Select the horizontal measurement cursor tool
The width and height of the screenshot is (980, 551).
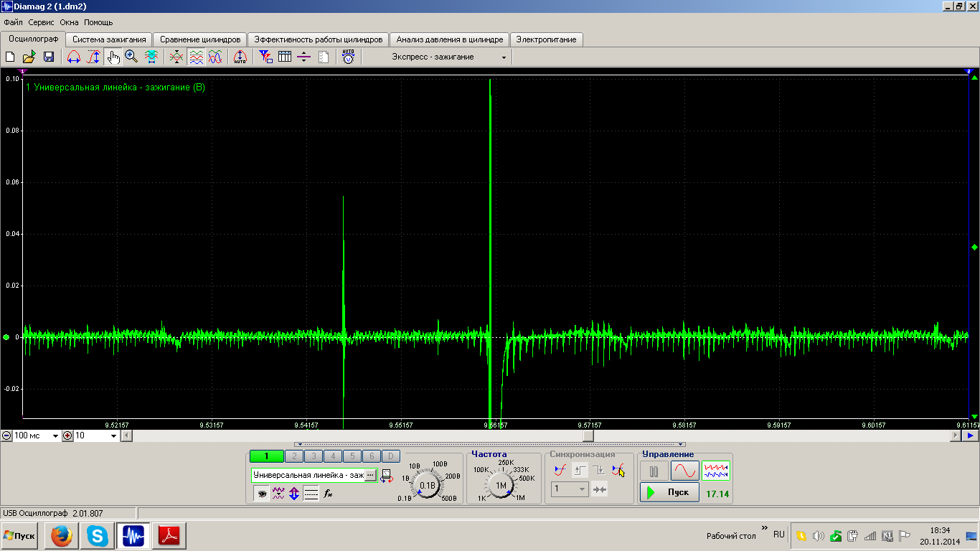tap(73, 57)
